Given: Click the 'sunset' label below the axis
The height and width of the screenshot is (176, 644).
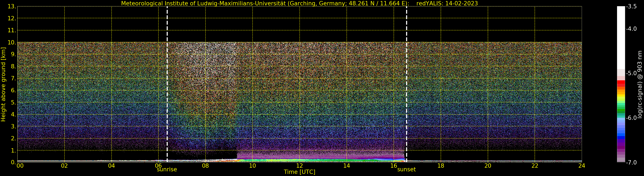Looking at the screenshot, I should pyautogui.click(x=407, y=170).
